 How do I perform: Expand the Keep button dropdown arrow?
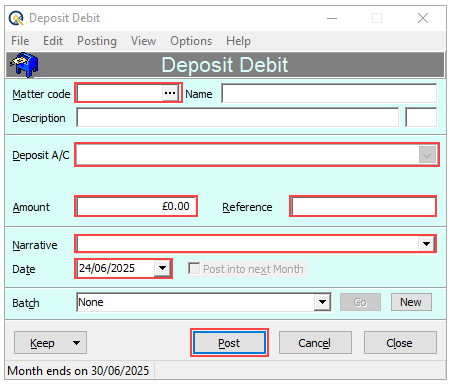point(76,343)
